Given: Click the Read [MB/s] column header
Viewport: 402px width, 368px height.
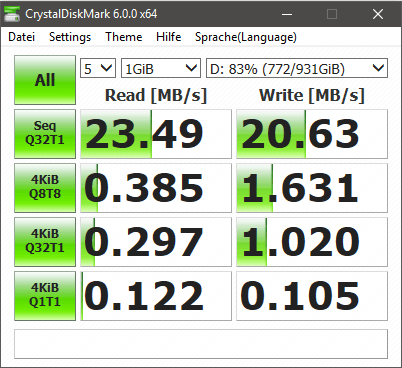Looking at the screenshot, I should coord(156,95).
